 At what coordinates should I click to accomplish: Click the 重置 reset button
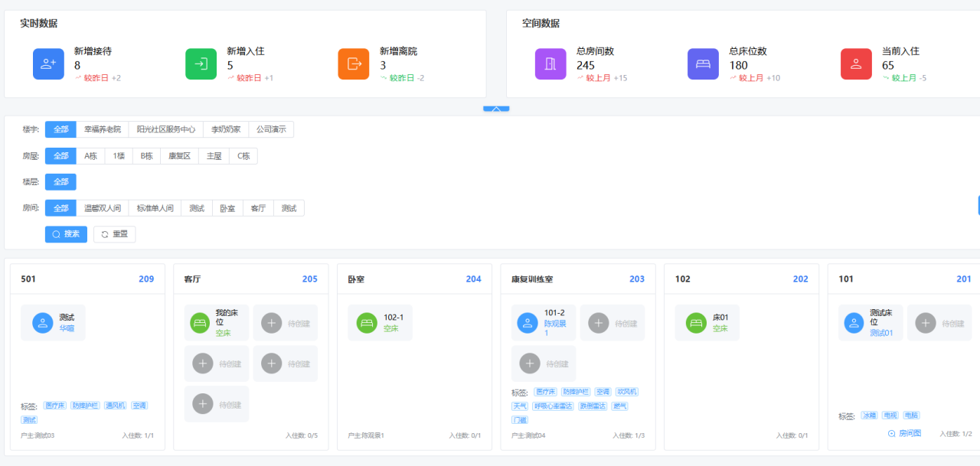pyautogui.click(x=115, y=234)
